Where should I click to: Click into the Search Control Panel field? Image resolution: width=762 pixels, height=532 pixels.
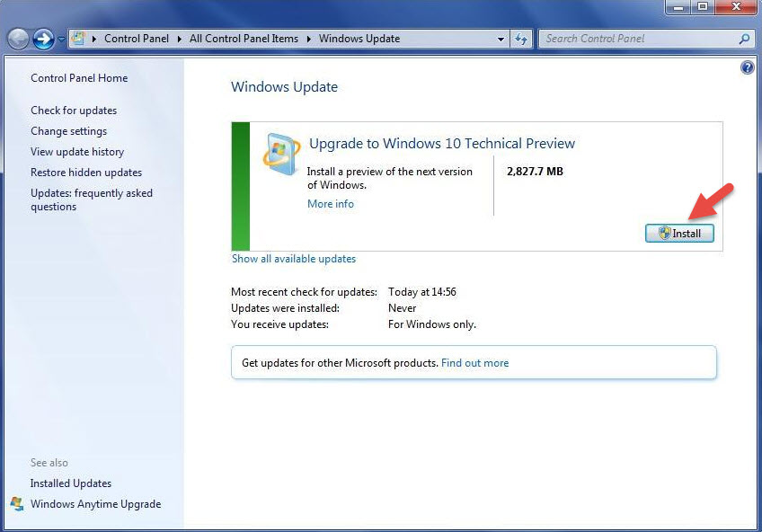[x=638, y=39]
